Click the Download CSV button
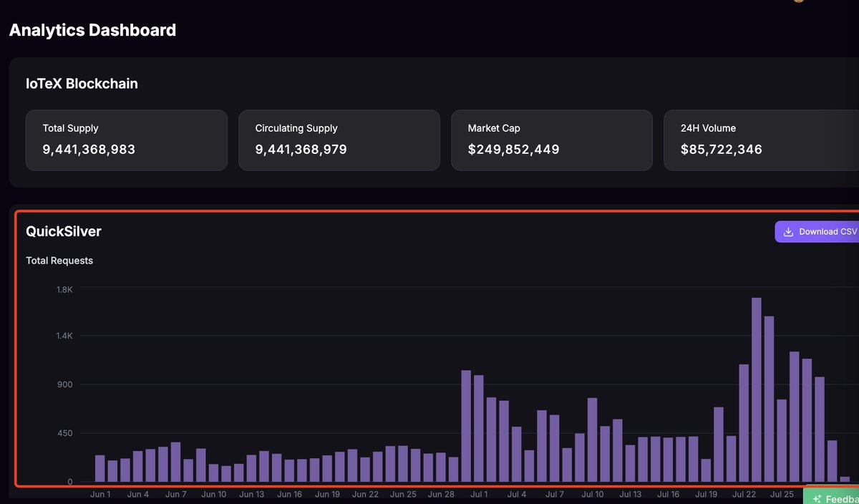859x504 pixels. pos(817,231)
